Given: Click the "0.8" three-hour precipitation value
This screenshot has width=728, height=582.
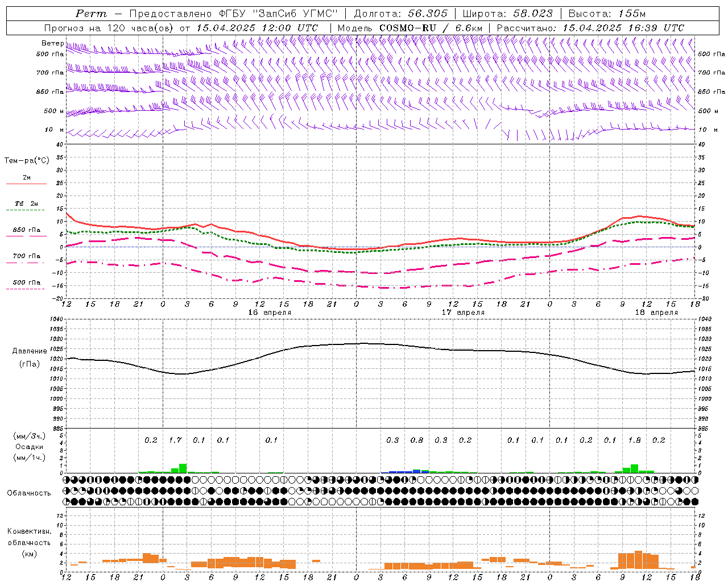Looking at the screenshot, I should coord(417,440).
